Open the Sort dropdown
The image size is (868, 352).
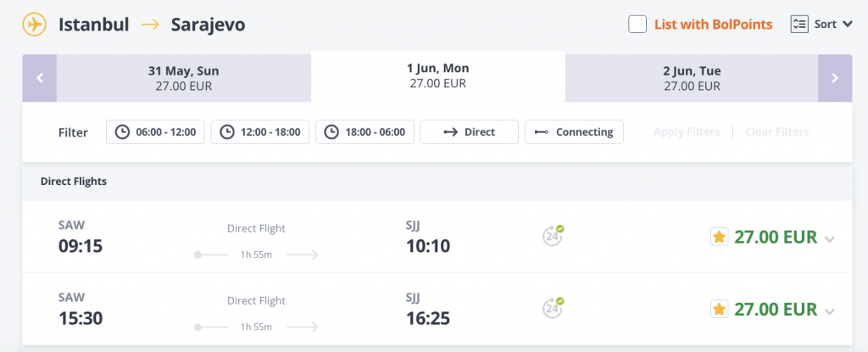[x=832, y=25]
